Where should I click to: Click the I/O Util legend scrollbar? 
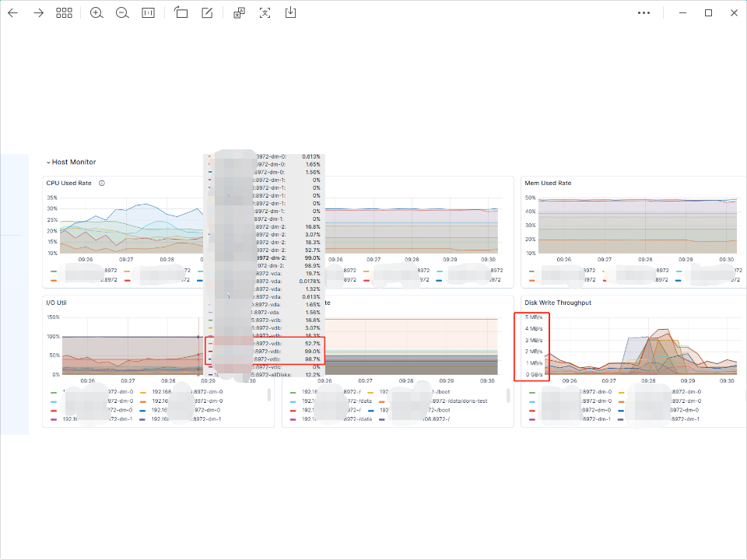point(270,396)
